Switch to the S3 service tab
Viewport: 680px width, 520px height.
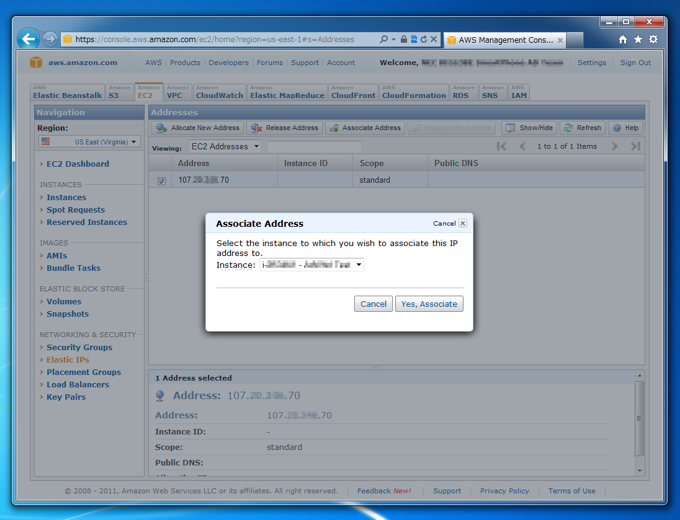(x=119, y=92)
